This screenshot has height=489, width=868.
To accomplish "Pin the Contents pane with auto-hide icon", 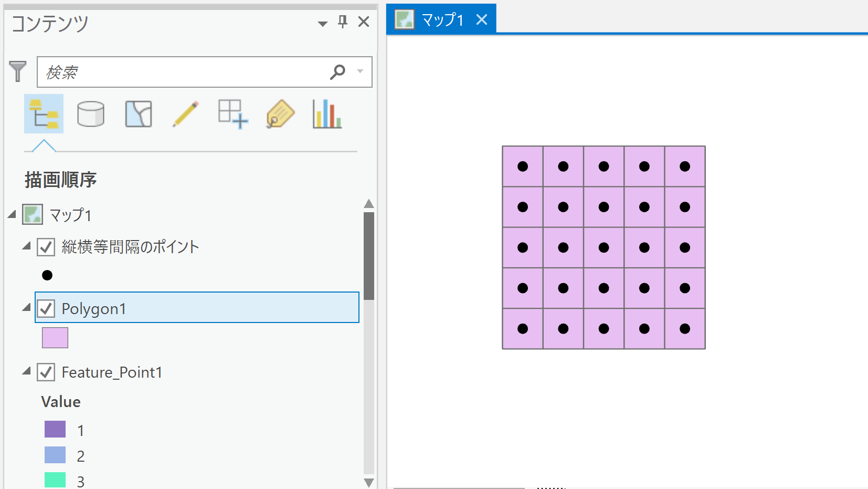I will click(x=343, y=22).
